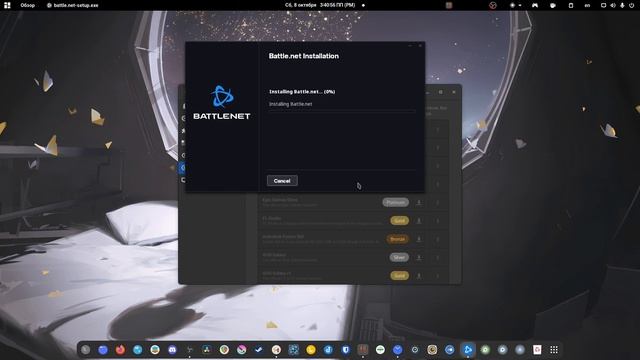Download the installer in the Silver row
This screenshot has height=360, width=640.
click(419, 258)
